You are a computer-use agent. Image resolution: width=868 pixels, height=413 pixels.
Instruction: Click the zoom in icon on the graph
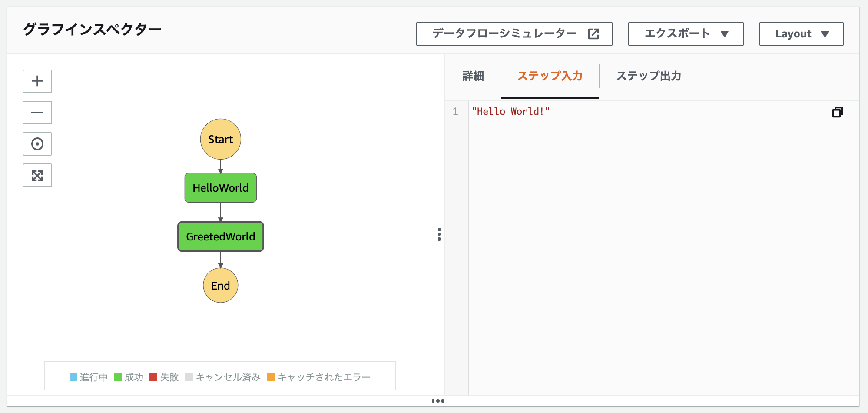(37, 81)
